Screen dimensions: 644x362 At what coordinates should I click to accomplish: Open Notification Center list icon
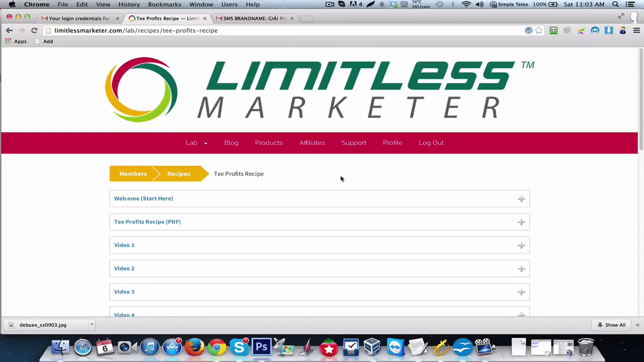coord(630,5)
